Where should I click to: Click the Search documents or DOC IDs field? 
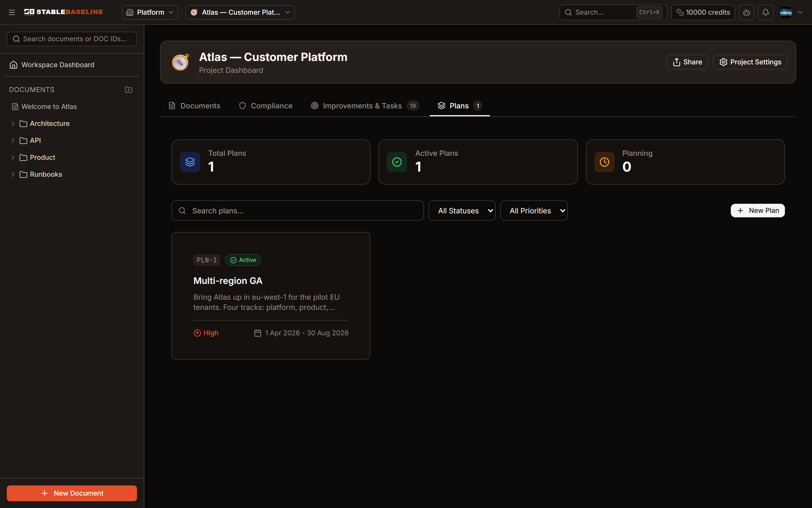[72, 39]
